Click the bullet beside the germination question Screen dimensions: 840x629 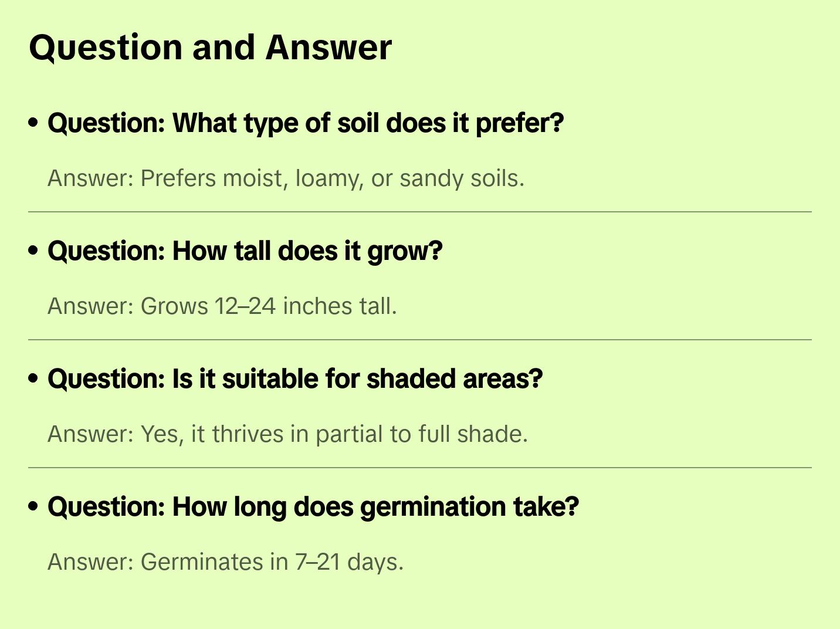[x=33, y=506]
